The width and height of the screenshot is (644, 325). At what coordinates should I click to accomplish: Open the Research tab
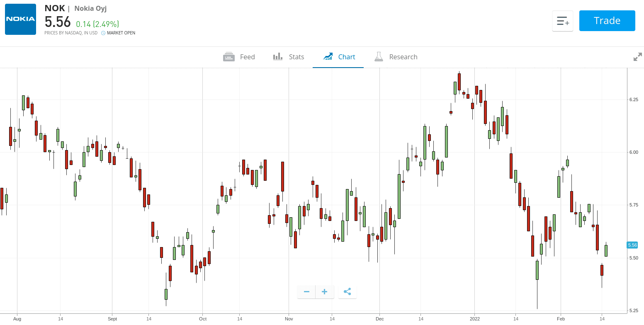tap(396, 57)
